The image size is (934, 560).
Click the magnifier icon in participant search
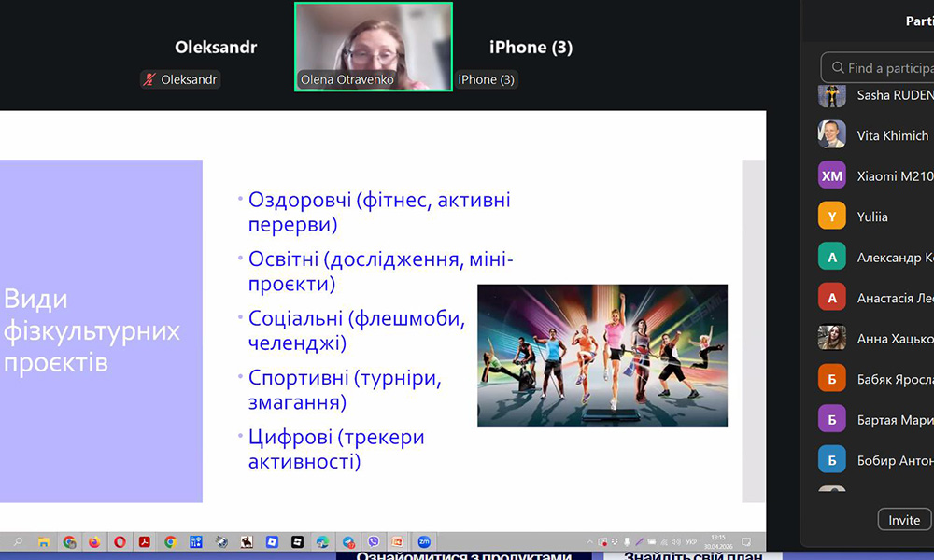coord(838,68)
